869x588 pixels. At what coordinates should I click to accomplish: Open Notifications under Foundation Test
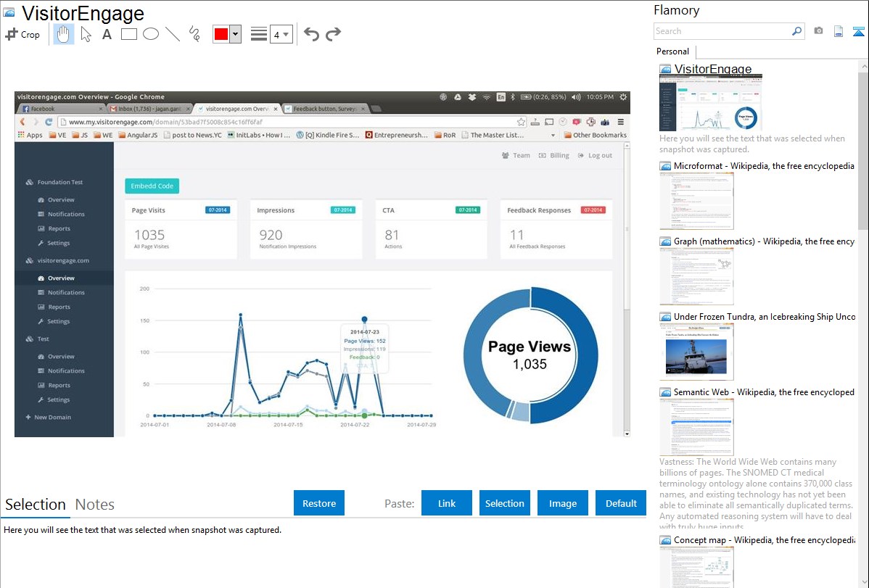pyautogui.click(x=61, y=214)
